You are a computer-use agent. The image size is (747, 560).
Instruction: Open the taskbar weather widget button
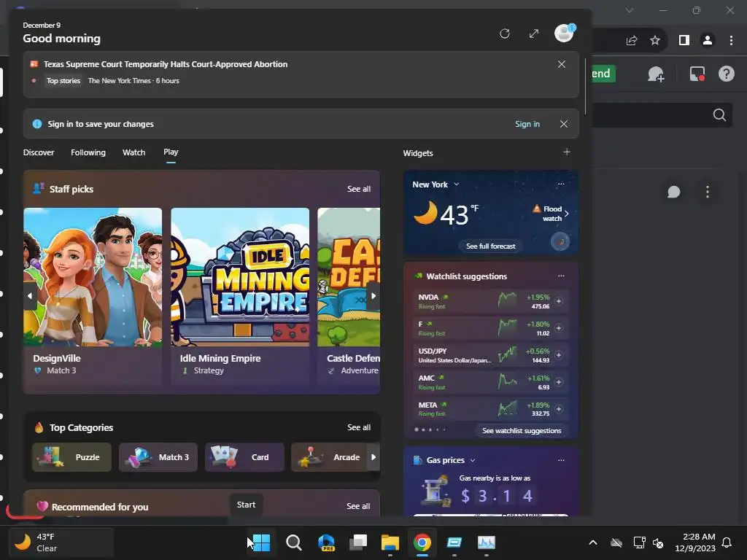click(61, 542)
